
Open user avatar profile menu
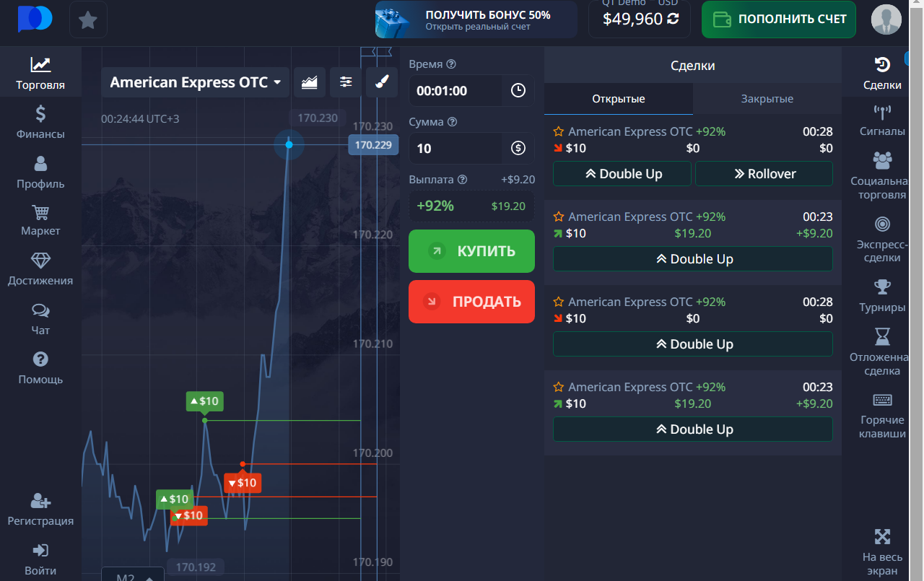(886, 19)
